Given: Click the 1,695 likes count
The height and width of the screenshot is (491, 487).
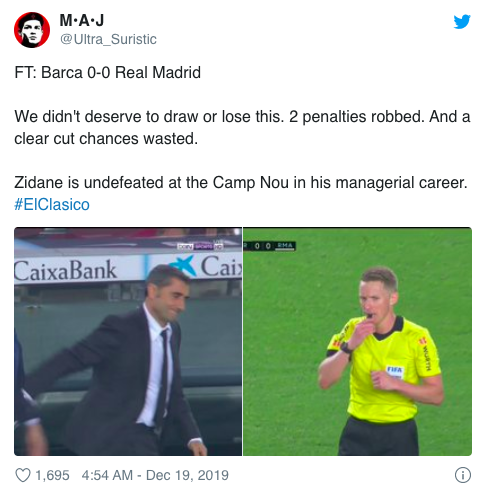Looking at the screenshot, I should coord(52,475).
